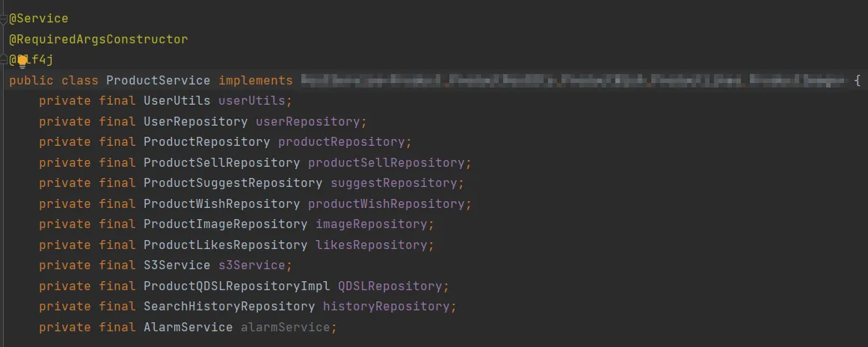Click the yellow lightbulb quick-fix icon
868x347 pixels.
tap(22, 61)
